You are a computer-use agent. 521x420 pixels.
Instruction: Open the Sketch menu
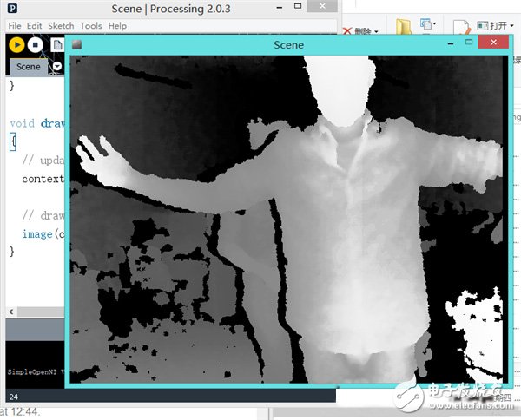(61, 26)
